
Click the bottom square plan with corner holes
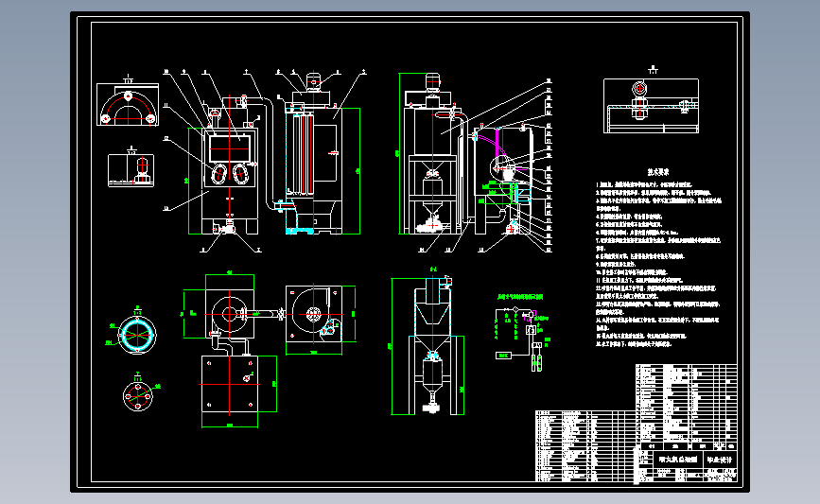(x=230, y=384)
